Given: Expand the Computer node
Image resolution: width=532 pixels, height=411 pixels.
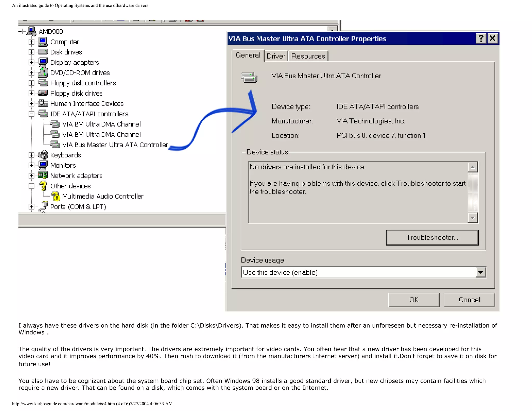Looking at the screenshot, I should [x=31, y=42].
